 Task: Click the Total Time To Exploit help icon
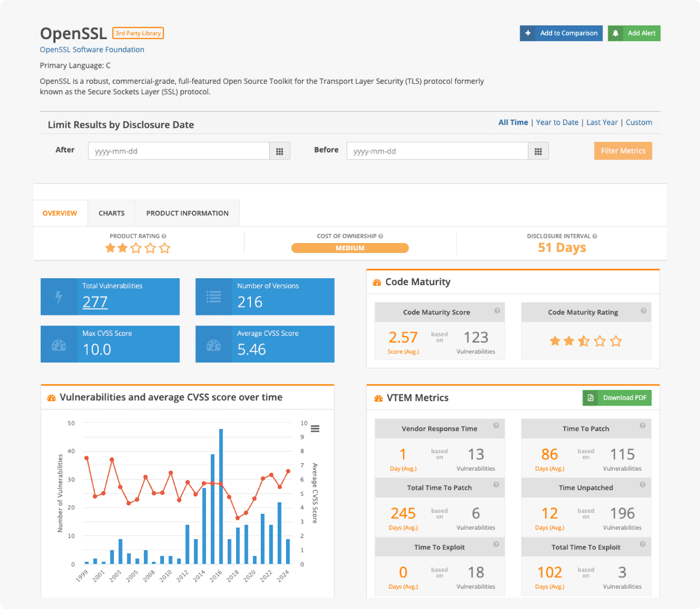pos(642,544)
